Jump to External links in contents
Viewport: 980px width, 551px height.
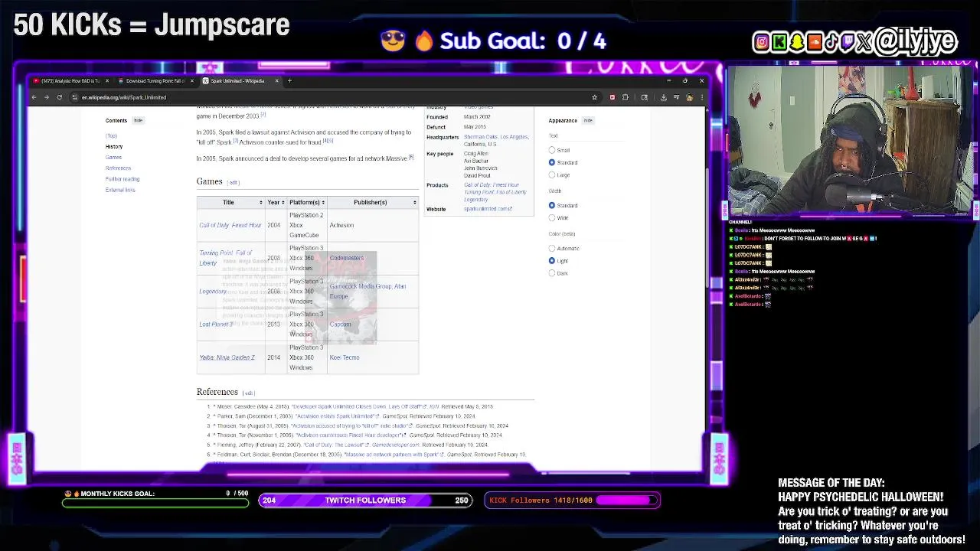click(120, 190)
